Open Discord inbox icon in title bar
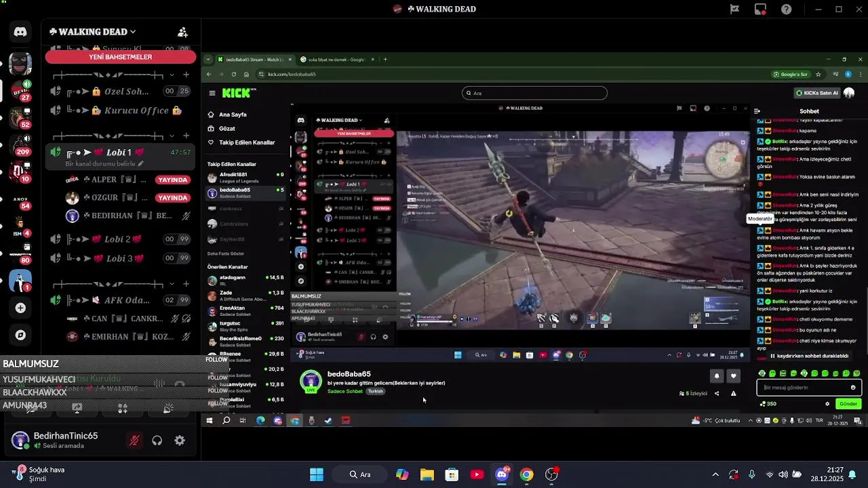Screen dimensions: 868x488 click(x=761, y=9)
